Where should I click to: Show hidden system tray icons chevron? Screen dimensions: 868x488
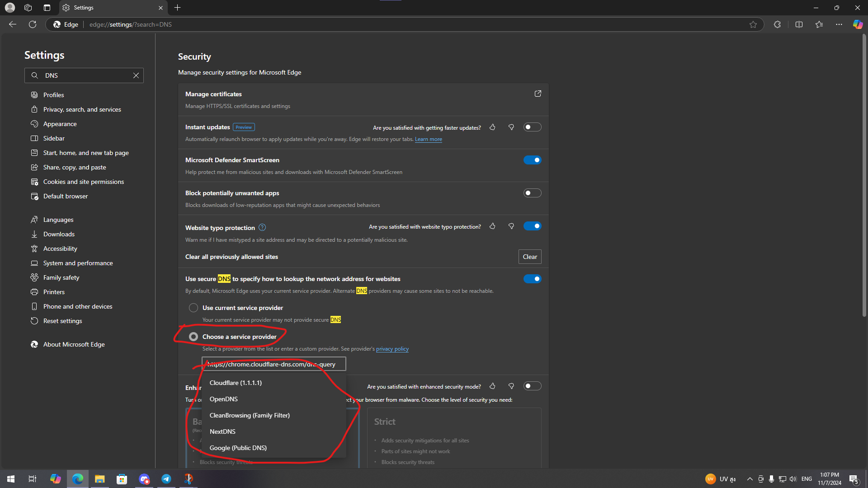tap(750, 479)
